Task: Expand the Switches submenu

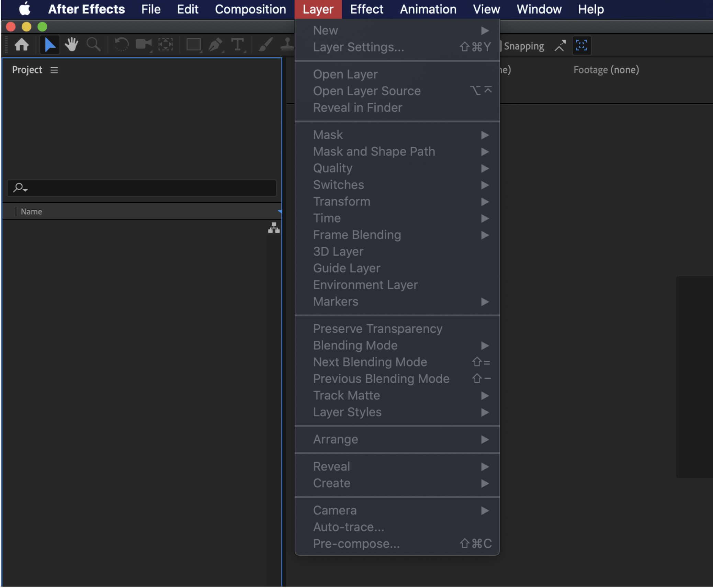Action: point(397,185)
